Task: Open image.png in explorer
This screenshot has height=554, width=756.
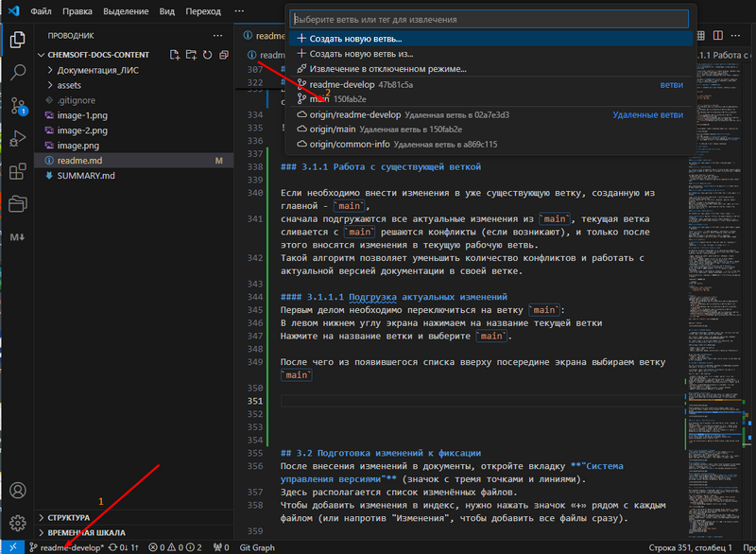Action: [134, 146]
